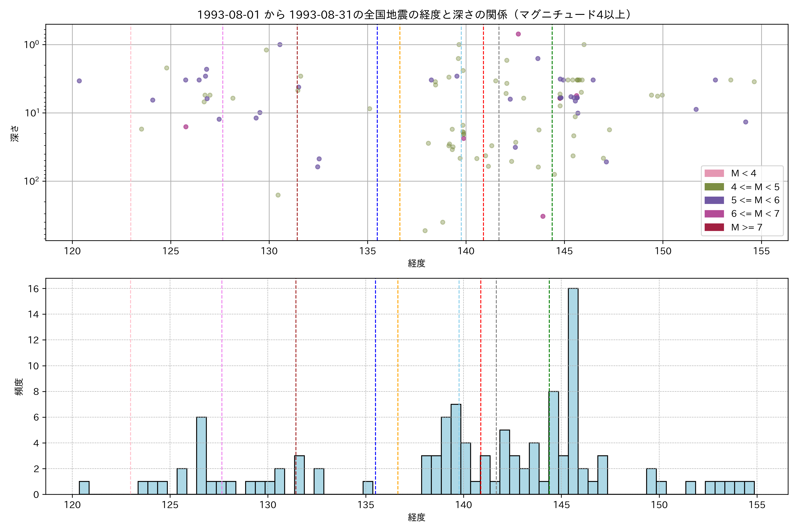Click the tallest histogram bar reaching 16
The height and width of the screenshot is (532, 798).
pyautogui.click(x=573, y=391)
